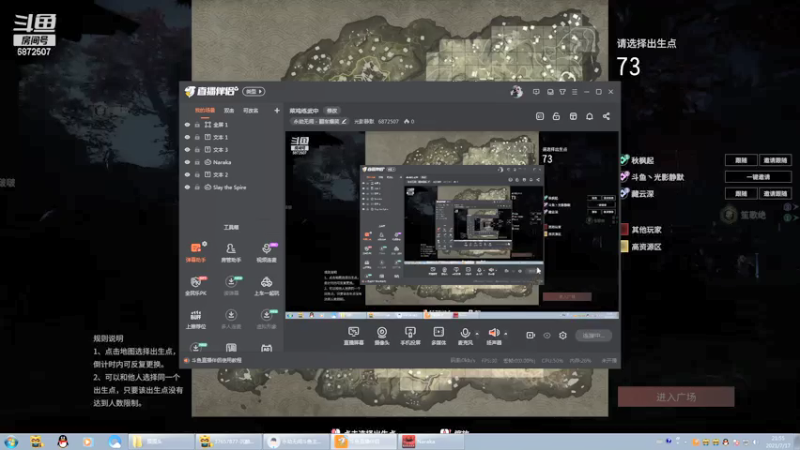Click the stream preview area

(x=452, y=224)
